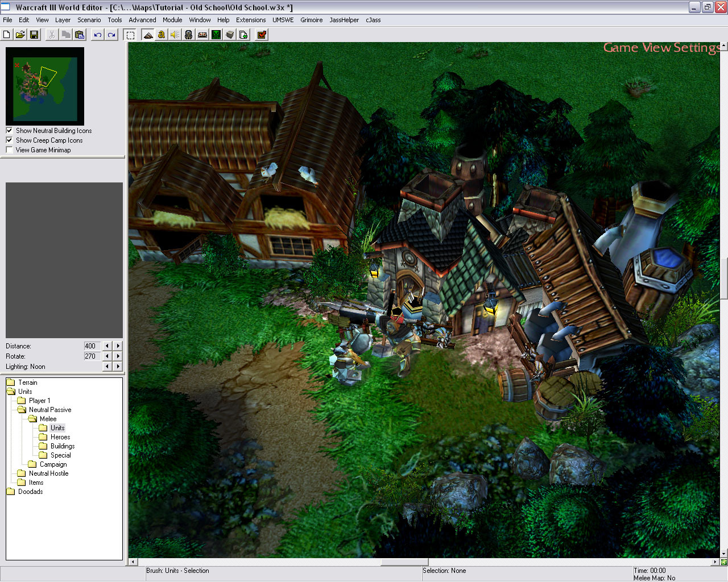
Task: Open the Module menu
Action: (172, 20)
